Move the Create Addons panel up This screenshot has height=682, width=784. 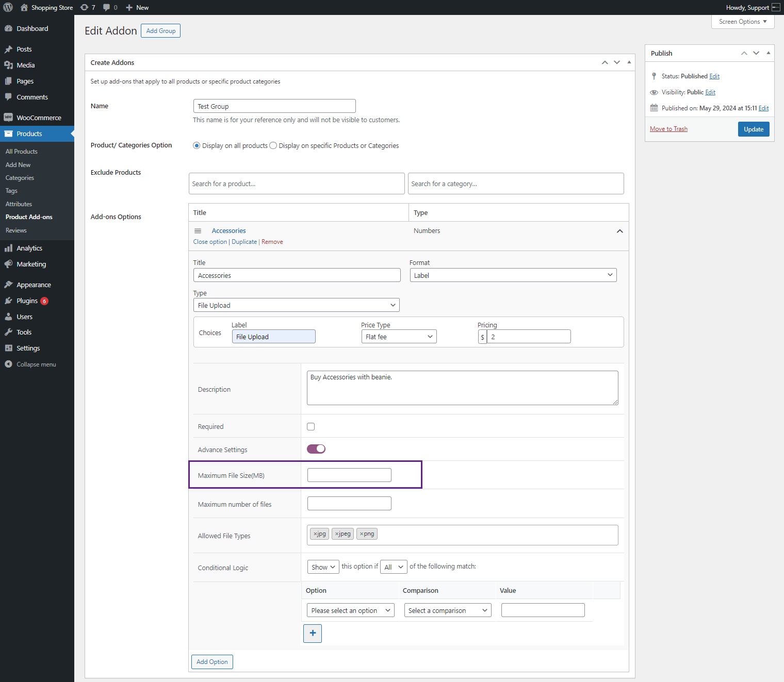605,62
